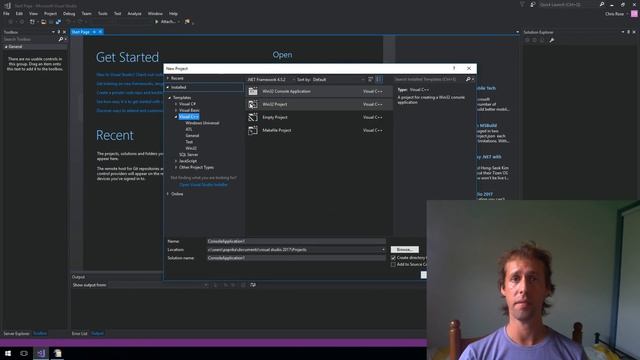The width and height of the screenshot is (640, 360).
Task: Click the Solution name input field
Action: 296,258
